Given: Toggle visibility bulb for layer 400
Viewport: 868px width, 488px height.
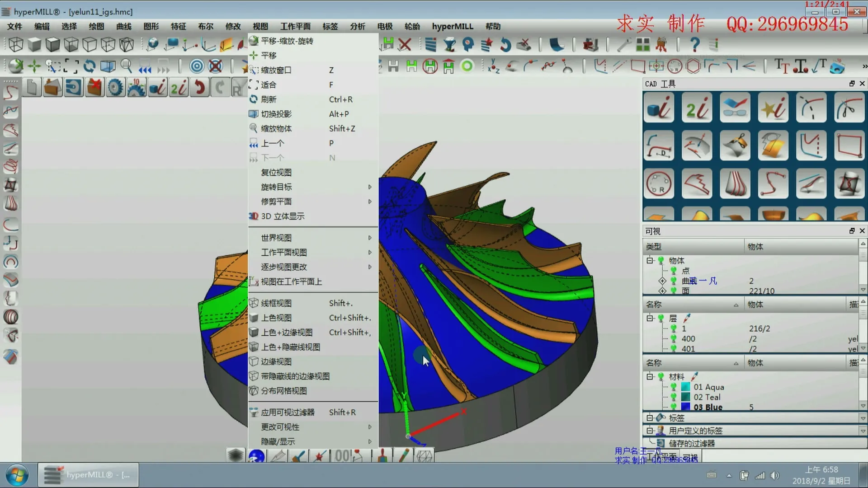Looking at the screenshot, I should tap(673, 338).
